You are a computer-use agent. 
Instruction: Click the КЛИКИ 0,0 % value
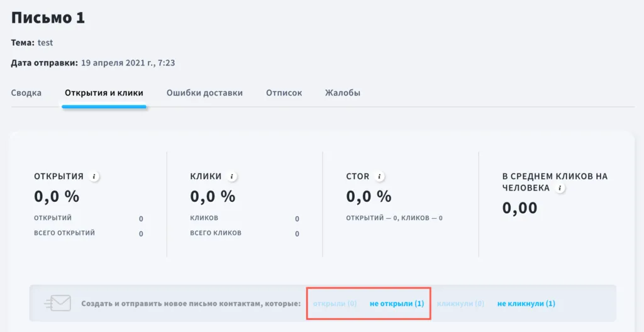point(213,196)
